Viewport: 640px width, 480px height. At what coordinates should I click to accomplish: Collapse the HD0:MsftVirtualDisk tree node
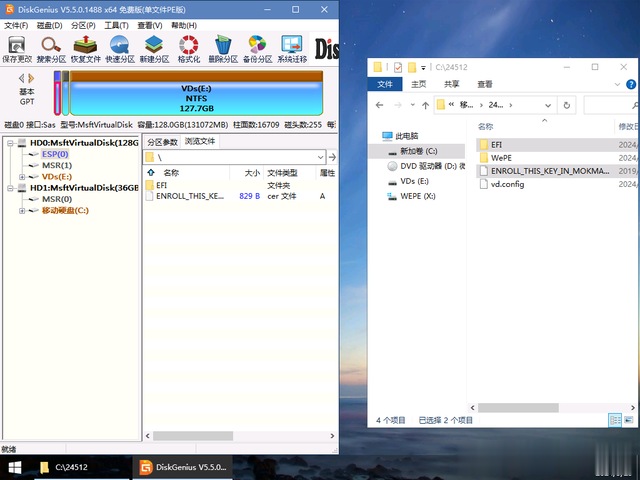11,143
